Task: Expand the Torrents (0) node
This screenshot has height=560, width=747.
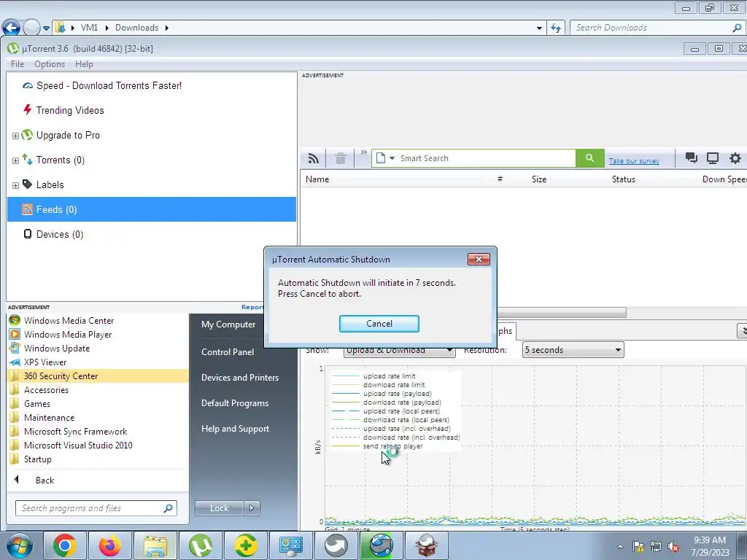Action: click(15, 160)
